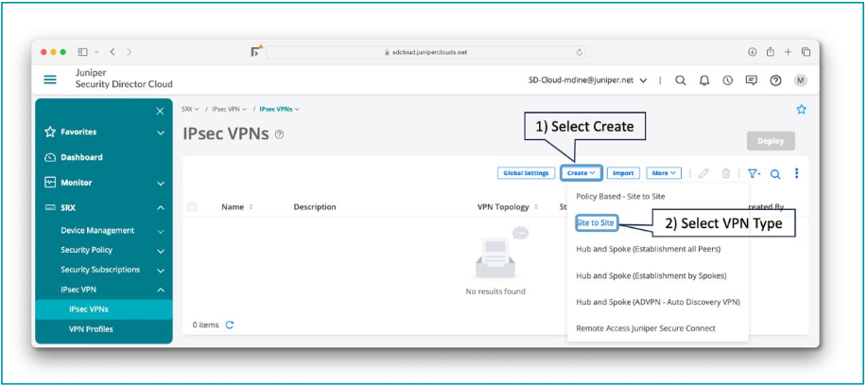Tick the select-all checkbox in table header

[192, 206]
